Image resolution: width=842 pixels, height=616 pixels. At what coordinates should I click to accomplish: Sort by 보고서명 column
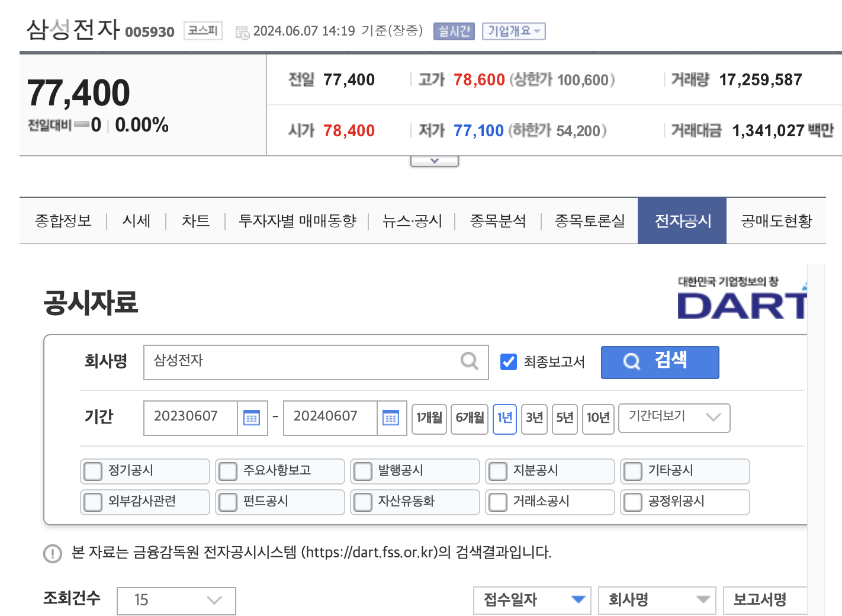tap(765, 601)
